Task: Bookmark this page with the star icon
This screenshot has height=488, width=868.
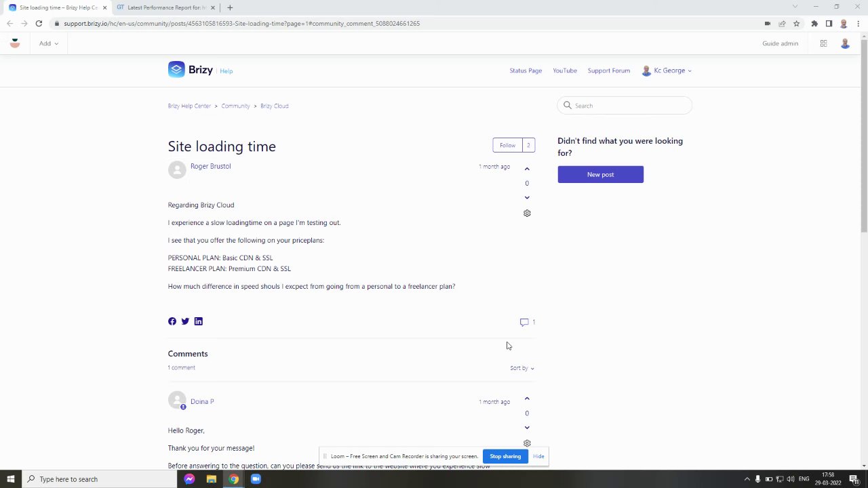Action: [797, 23]
